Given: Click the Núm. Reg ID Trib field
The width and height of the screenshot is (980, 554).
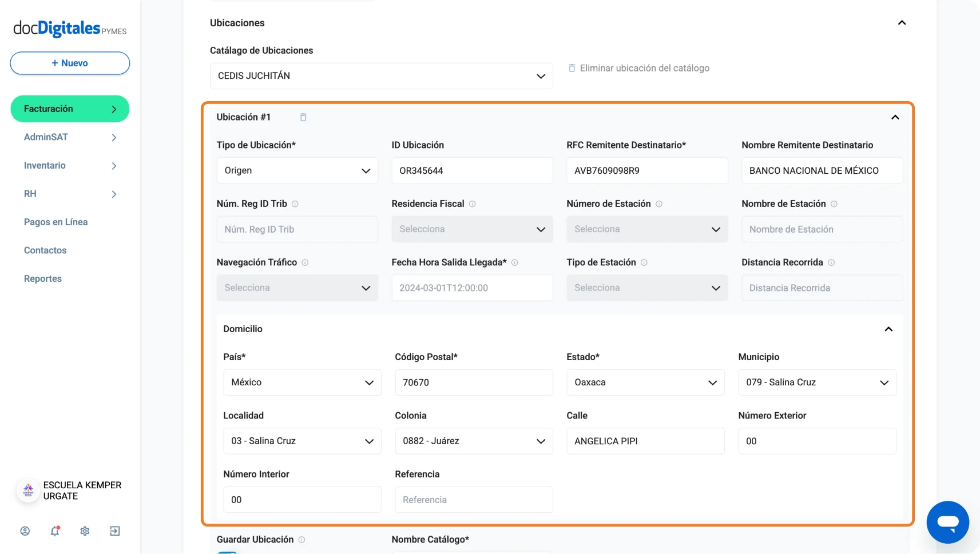Looking at the screenshot, I should point(297,229).
